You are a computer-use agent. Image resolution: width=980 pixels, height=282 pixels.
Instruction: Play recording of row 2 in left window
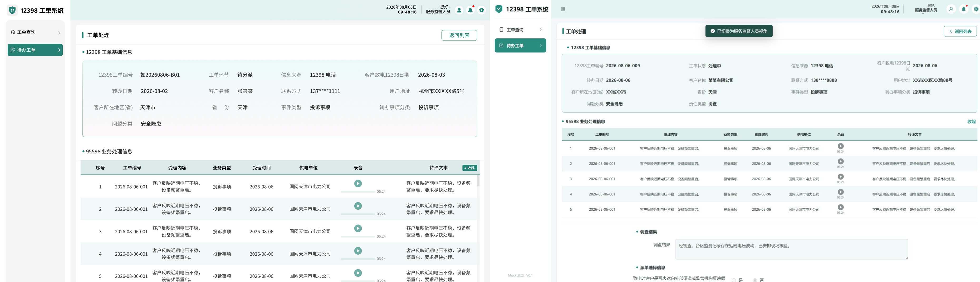[x=358, y=206]
